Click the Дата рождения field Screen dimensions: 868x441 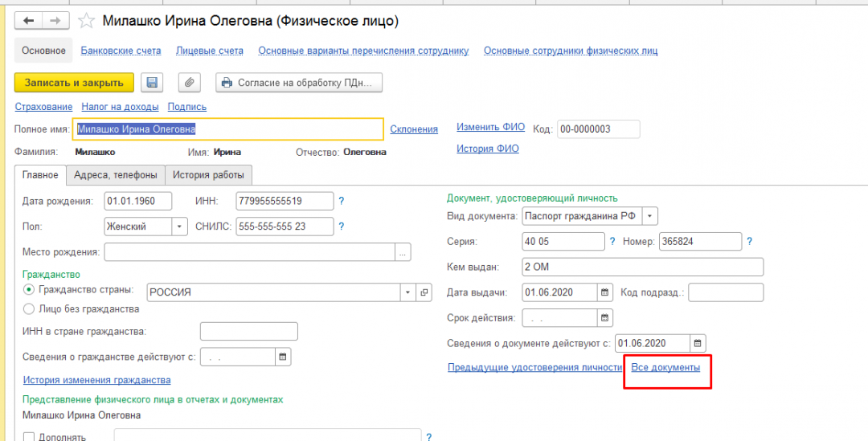pyautogui.click(x=138, y=201)
